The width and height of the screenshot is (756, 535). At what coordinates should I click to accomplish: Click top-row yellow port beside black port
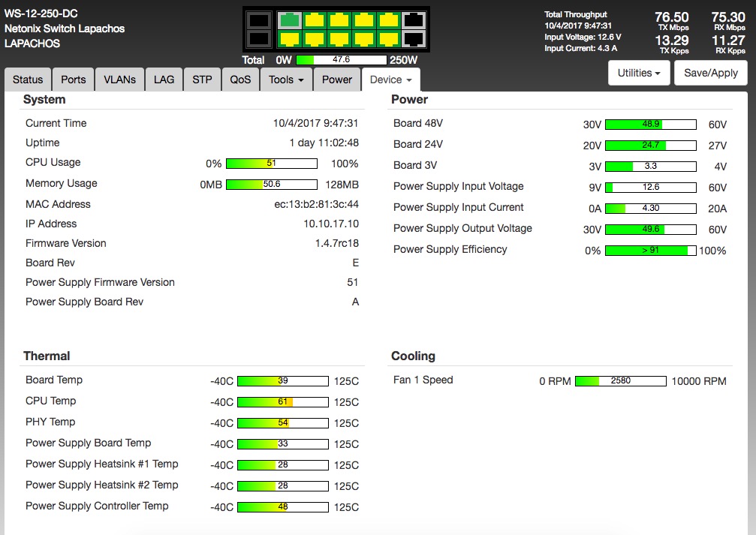click(388, 20)
